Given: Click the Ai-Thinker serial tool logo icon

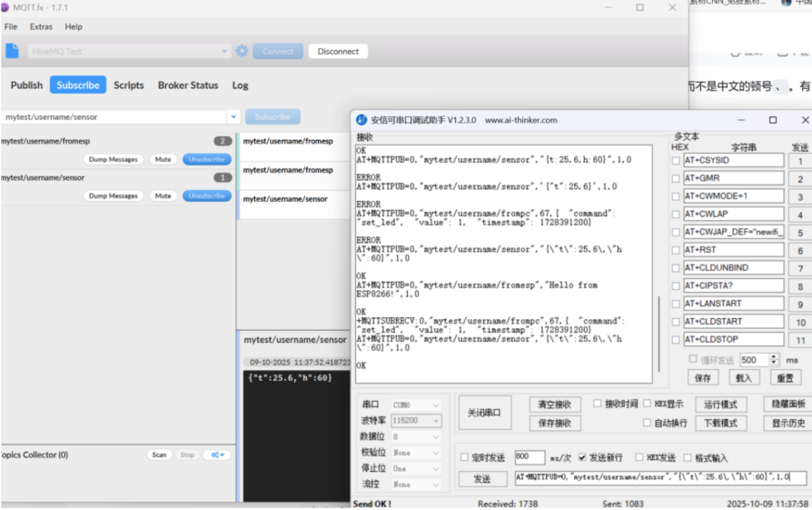Looking at the screenshot, I should 361,120.
